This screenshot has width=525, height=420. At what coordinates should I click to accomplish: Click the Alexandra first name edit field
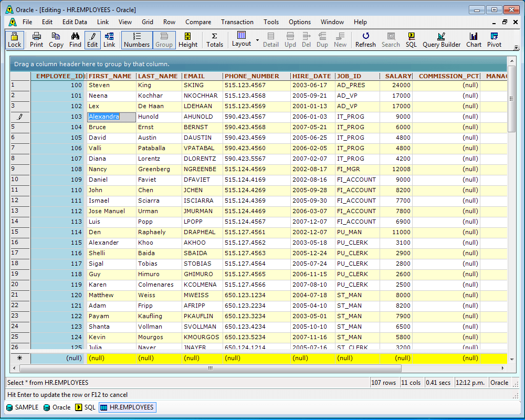tap(111, 117)
